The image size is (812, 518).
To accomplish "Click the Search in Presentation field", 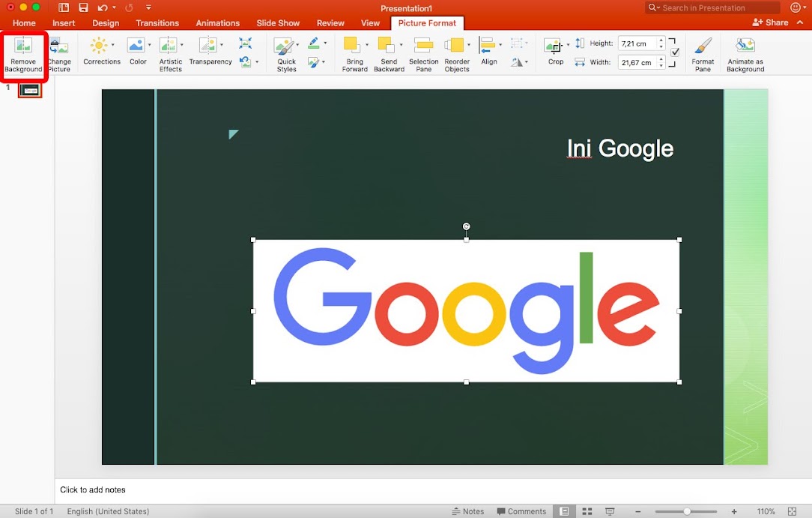I will point(712,7).
